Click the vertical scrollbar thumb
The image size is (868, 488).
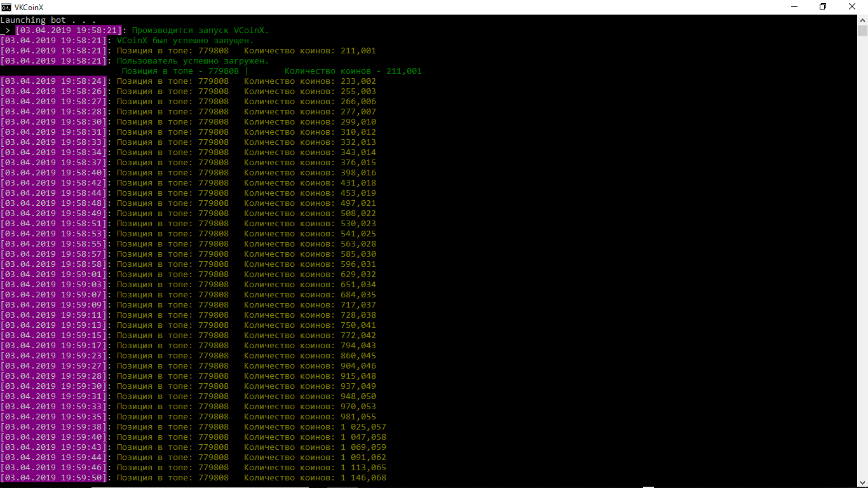862,32
